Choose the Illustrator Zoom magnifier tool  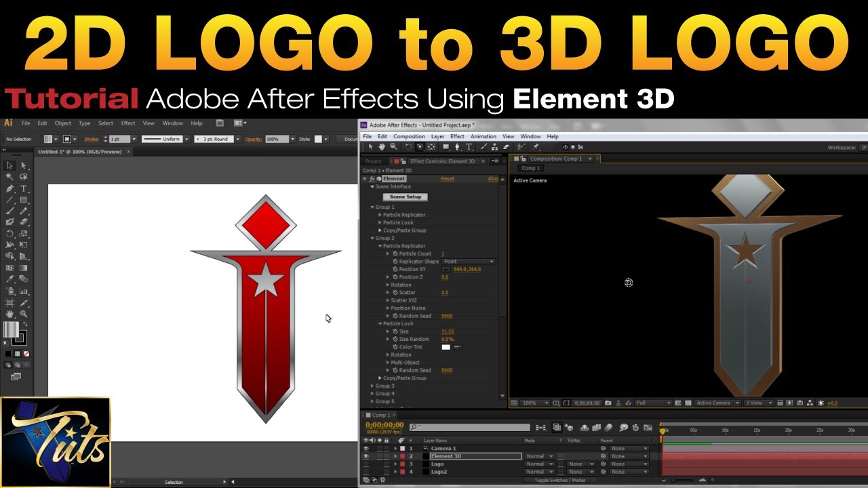click(24, 314)
